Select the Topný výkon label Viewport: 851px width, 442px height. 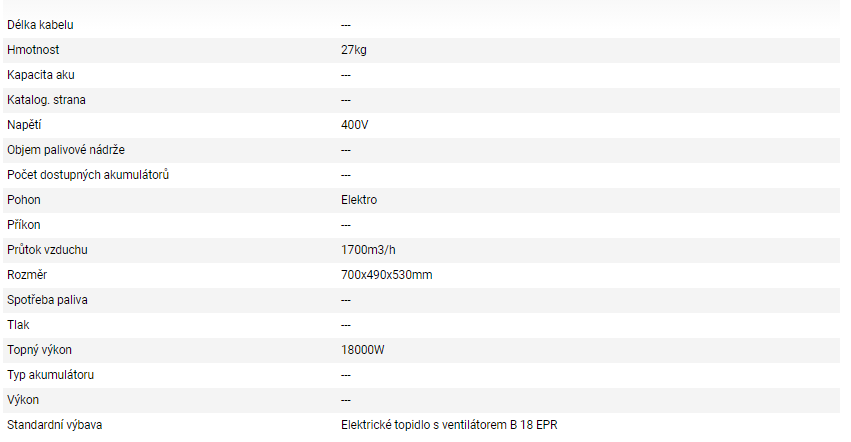[39, 349]
